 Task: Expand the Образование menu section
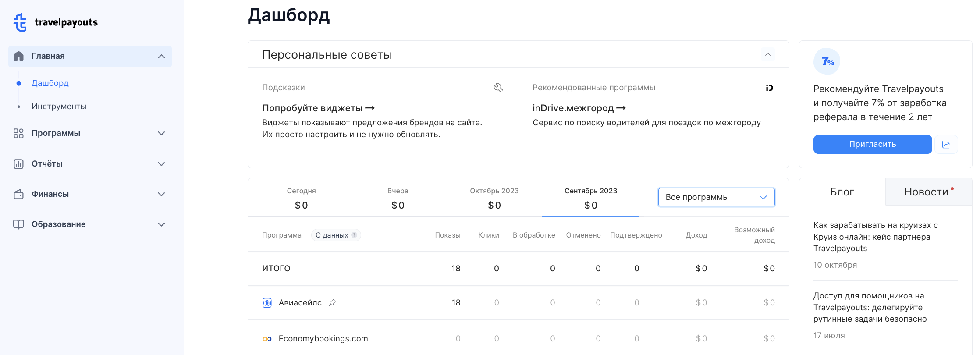point(161,224)
